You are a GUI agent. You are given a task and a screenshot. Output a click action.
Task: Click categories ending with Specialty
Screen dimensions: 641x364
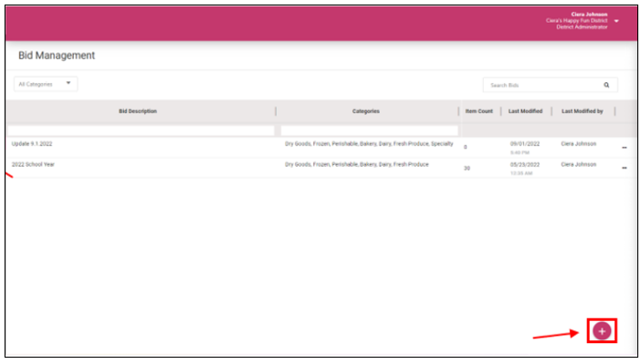pyautogui.click(x=369, y=144)
